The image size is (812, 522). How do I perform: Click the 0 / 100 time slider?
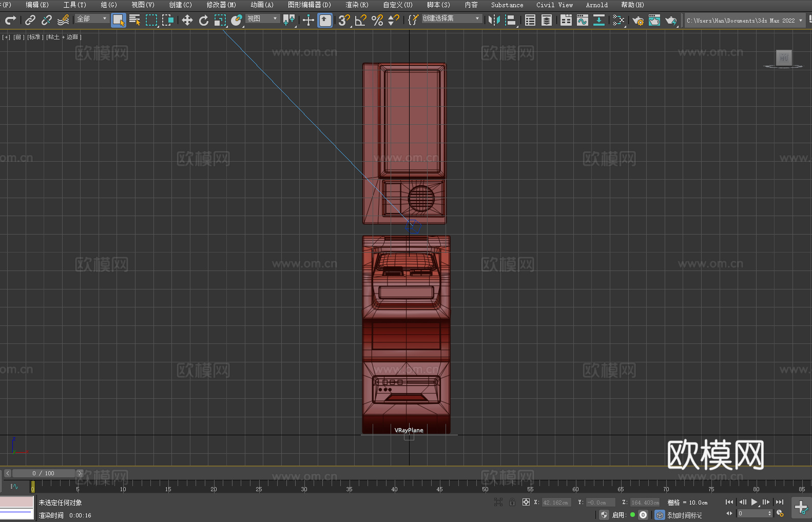click(44, 473)
